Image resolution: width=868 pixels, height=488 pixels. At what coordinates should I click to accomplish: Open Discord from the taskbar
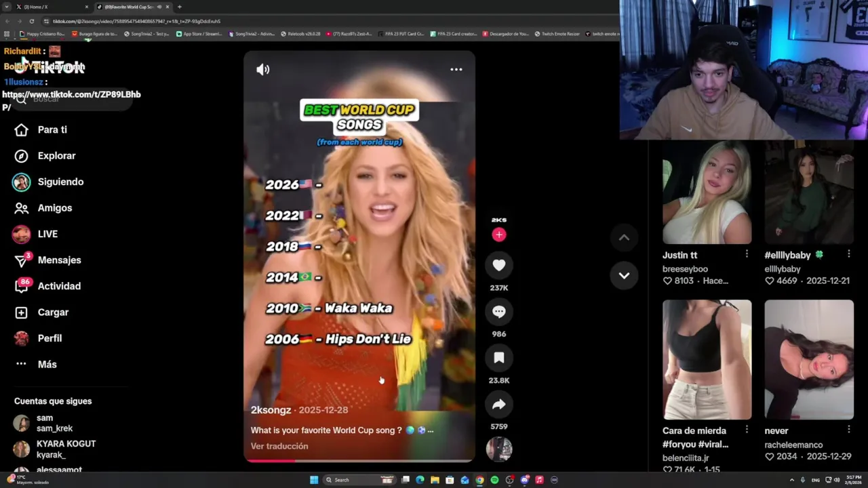click(x=524, y=480)
